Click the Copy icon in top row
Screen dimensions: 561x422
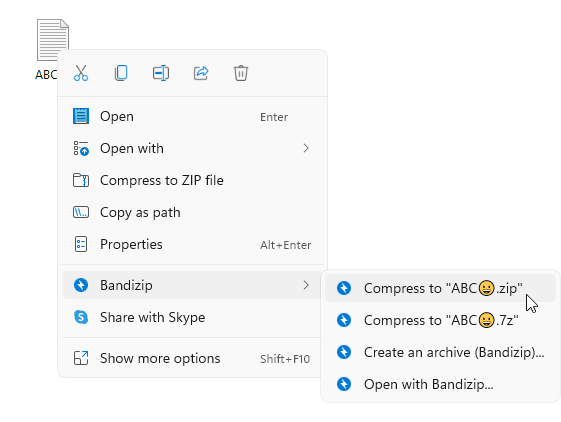click(x=121, y=73)
